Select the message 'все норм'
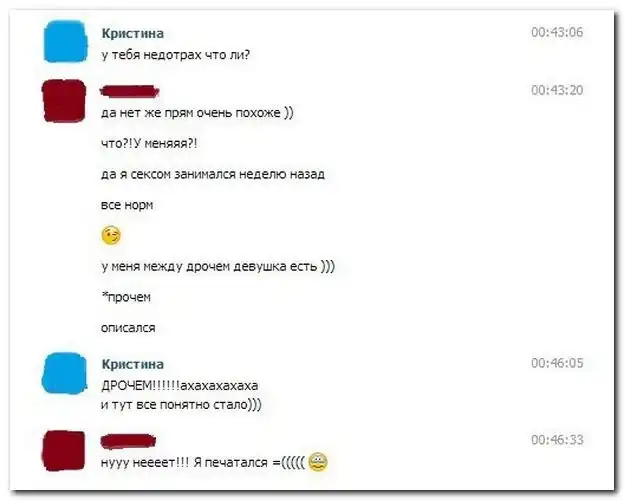The image size is (625, 501). [x=127, y=205]
